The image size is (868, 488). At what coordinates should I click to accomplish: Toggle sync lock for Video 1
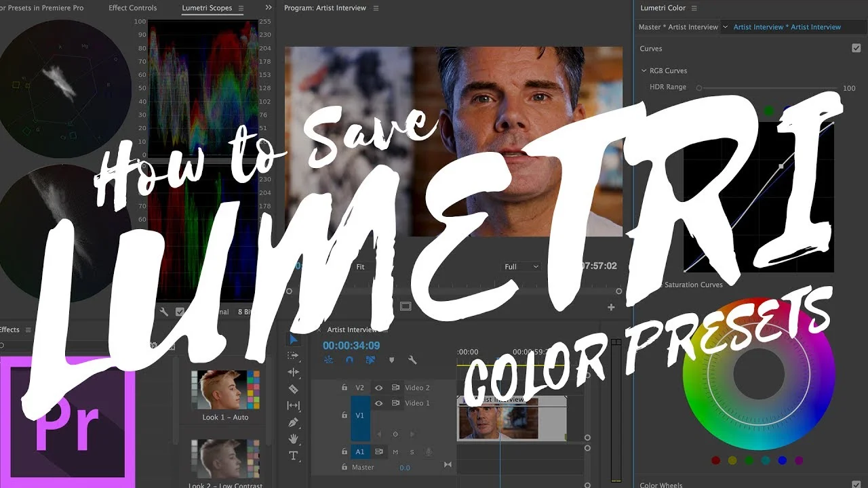pyautogui.click(x=395, y=403)
